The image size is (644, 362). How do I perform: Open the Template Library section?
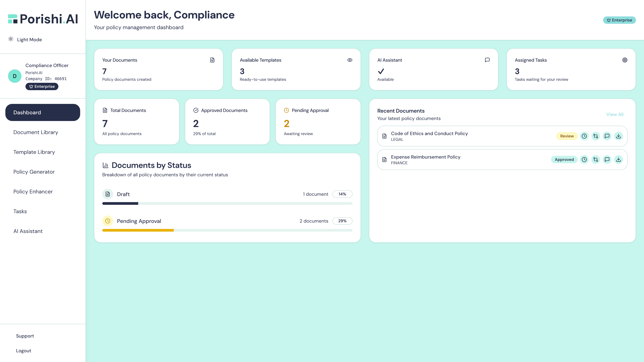point(34,152)
